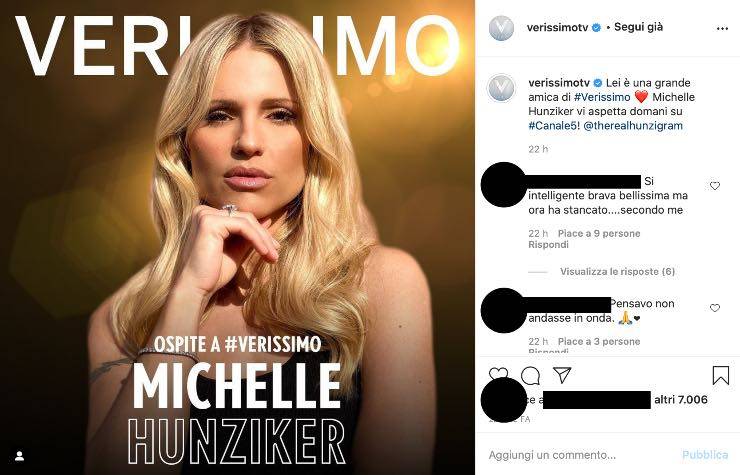740x475 pixels.
Task: Like the first comment's heart icon
Action: point(714,186)
